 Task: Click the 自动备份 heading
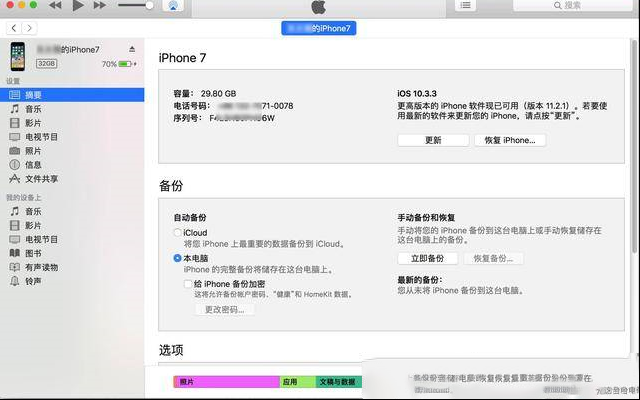coord(190,218)
